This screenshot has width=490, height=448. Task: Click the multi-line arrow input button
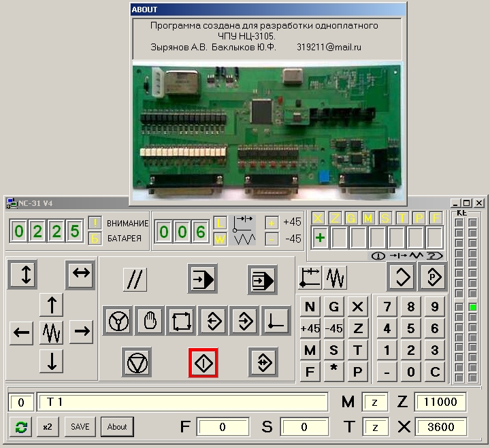(262, 280)
